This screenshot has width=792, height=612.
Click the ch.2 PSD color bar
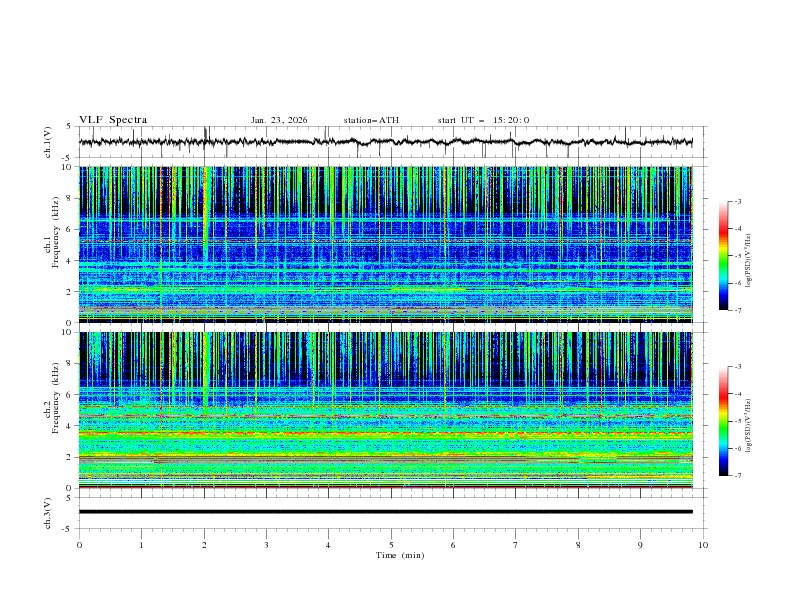click(x=723, y=421)
